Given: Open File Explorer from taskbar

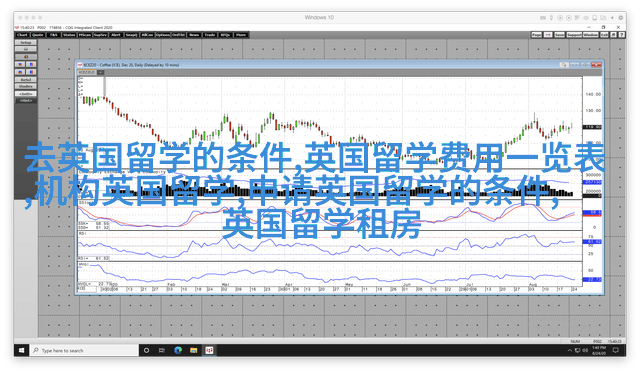Looking at the screenshot, I should (193, 350).
